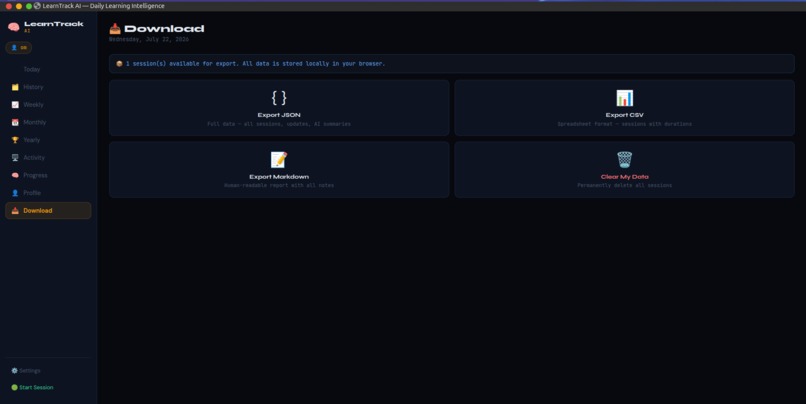Click the 'Wednesday, July 22, 2026' date text

point(149,40)
